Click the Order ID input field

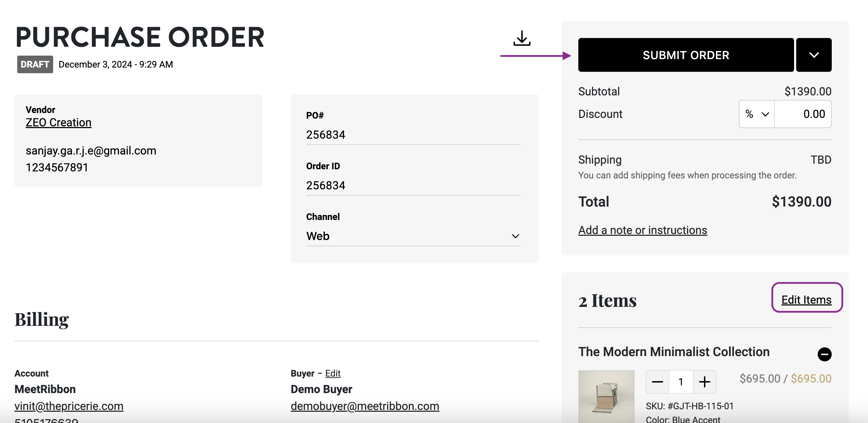[x=413, y=185]
